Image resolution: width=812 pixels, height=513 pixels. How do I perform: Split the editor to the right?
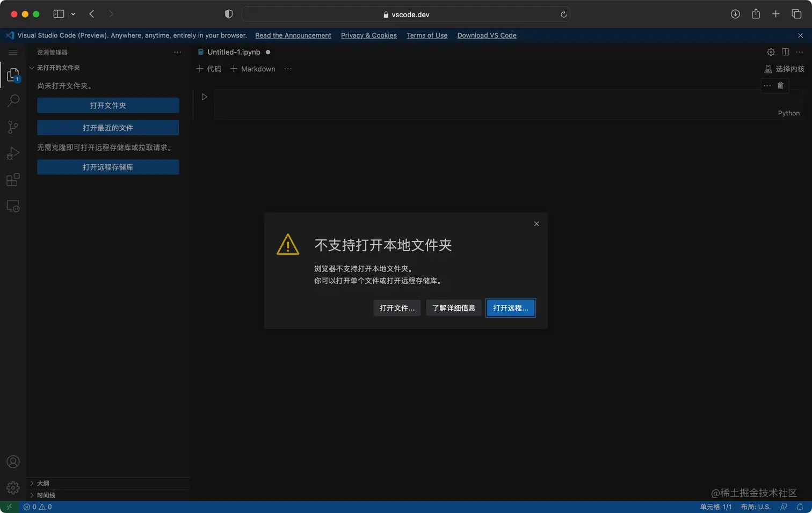coord(785,52)
